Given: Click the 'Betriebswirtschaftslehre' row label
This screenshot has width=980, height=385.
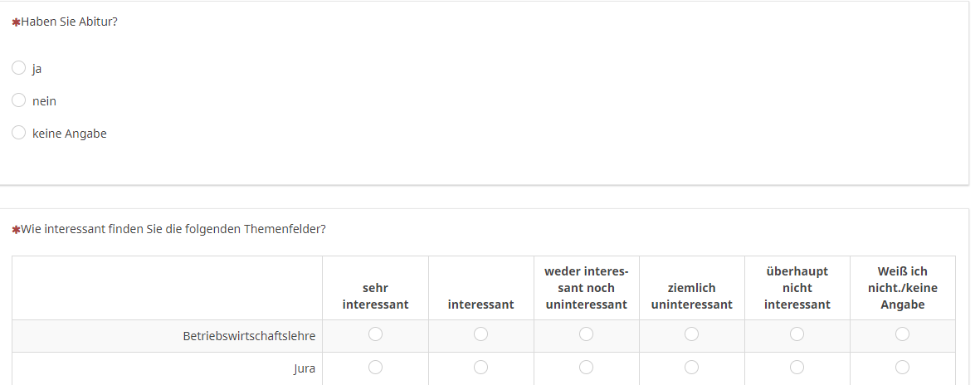Looking at the screenshot, I should click(249, 336).
